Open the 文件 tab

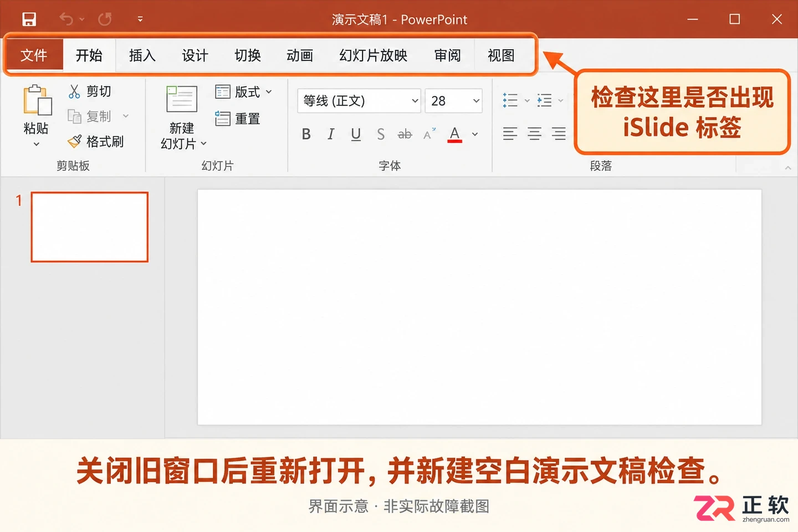pyautogui.click(x=34, y=55)
